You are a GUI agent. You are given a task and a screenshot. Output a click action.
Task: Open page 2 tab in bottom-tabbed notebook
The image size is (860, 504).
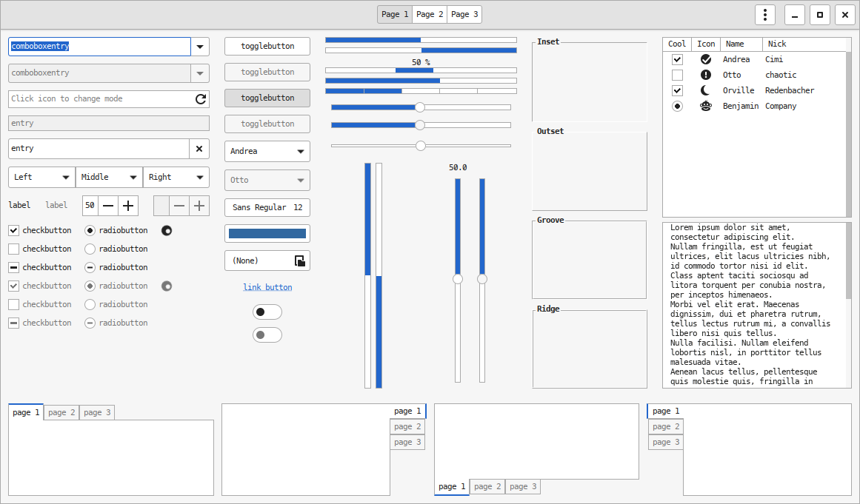click(x=487, y=486)
